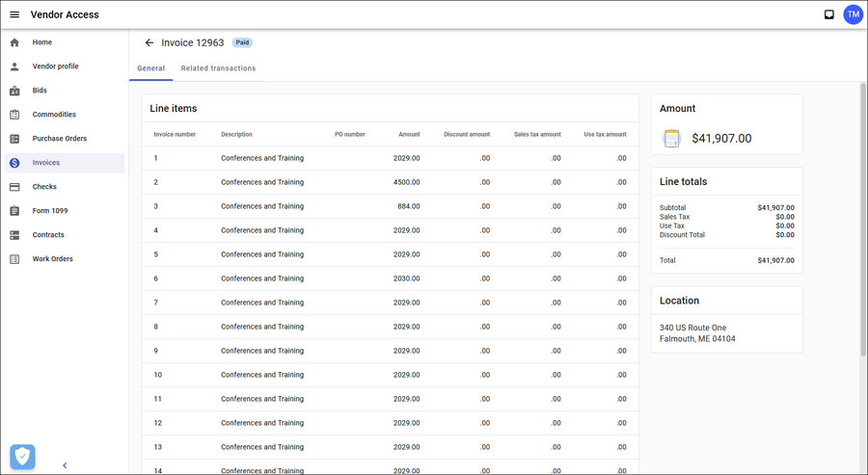Click the Use tax amount column header
868x475 pixels.
[x=605, y=134]
